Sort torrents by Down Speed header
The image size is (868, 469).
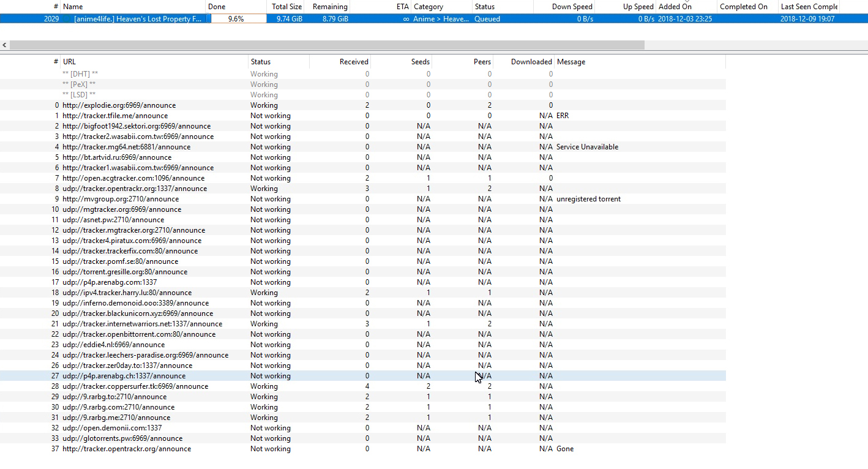click(572, 6)
